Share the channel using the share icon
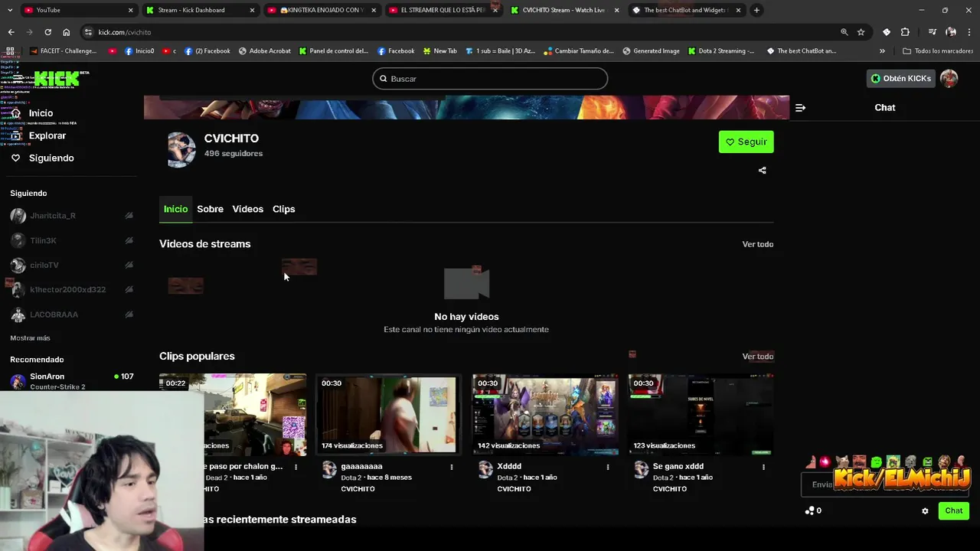Viewport: 980px width, 551px height. pos(762,171)
